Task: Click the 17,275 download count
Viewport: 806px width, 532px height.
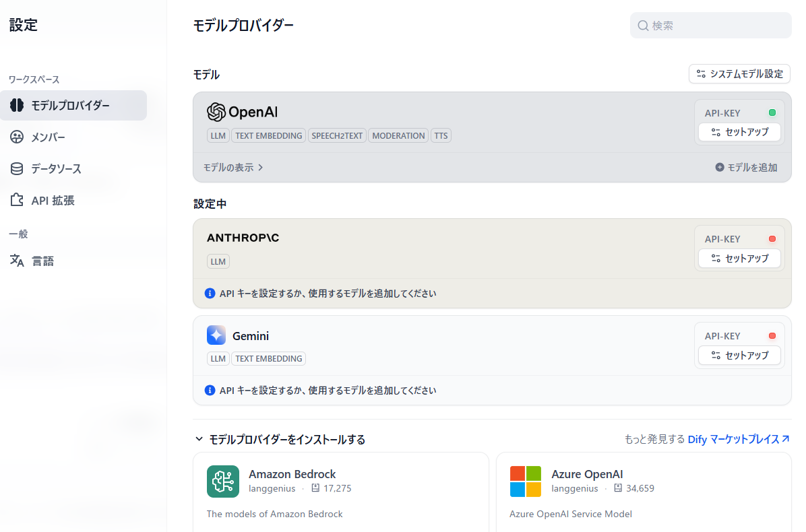Action: pyautogui.click(x=337, y=488)
